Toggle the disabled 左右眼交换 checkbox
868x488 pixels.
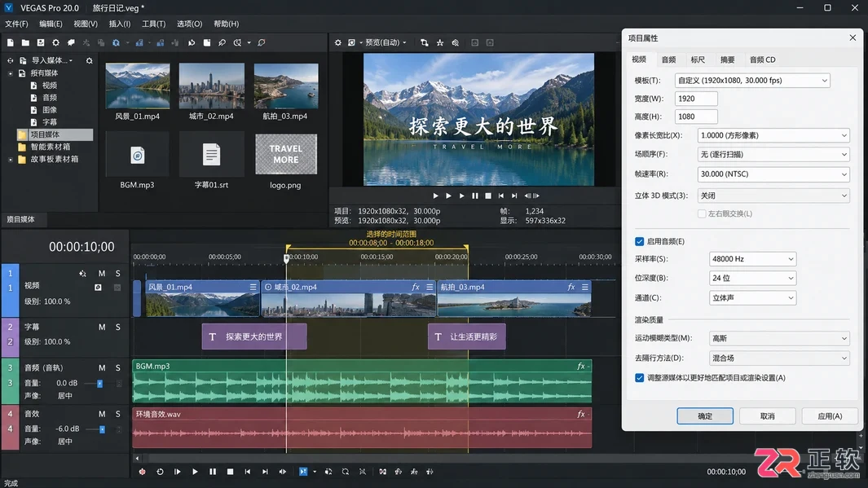pyautogui.click(x=702, y=213)
